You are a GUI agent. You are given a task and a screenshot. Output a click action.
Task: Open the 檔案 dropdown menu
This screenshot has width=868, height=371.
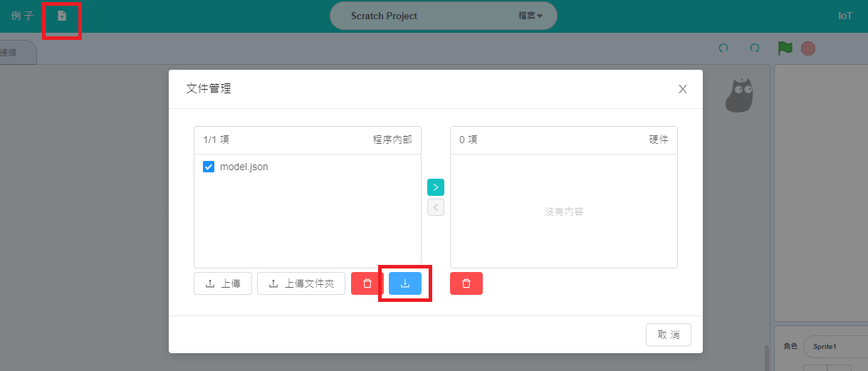(x=530, y=16)
